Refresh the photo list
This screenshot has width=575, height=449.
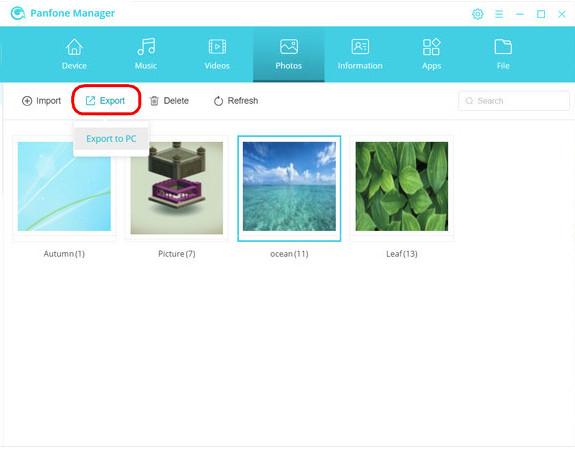(x=236, y=101)
